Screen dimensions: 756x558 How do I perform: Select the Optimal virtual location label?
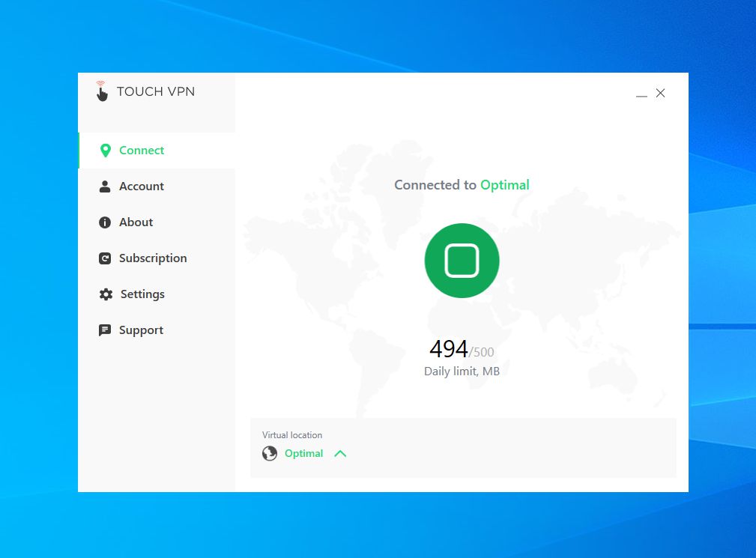303,453
